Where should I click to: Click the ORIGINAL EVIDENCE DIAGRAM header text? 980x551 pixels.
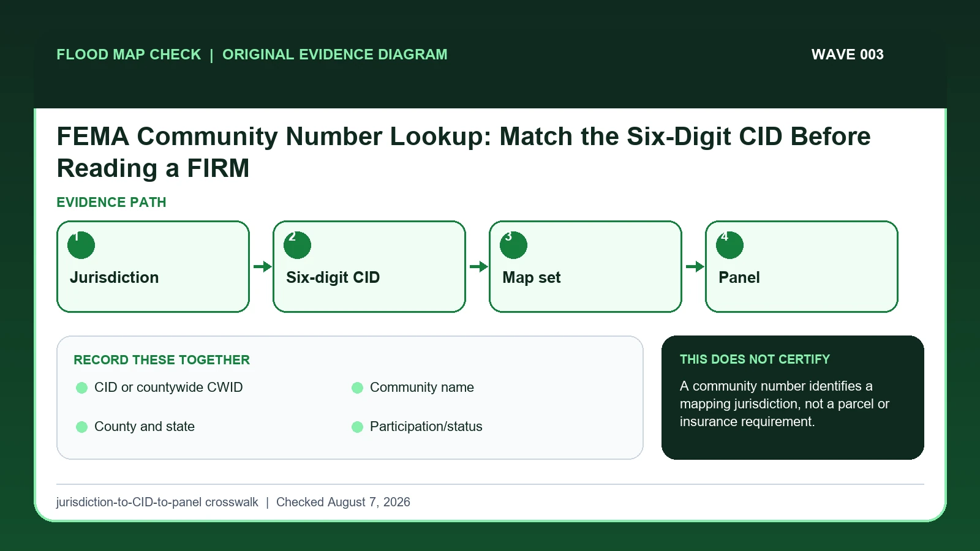(x=335, y=54)
